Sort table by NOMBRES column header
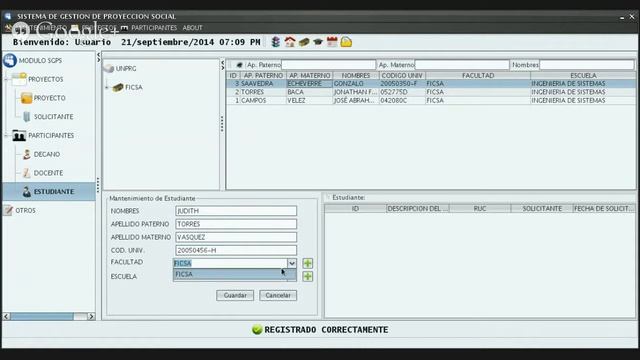Viewport: 640px width, 360px height. [x=356, y=76]
